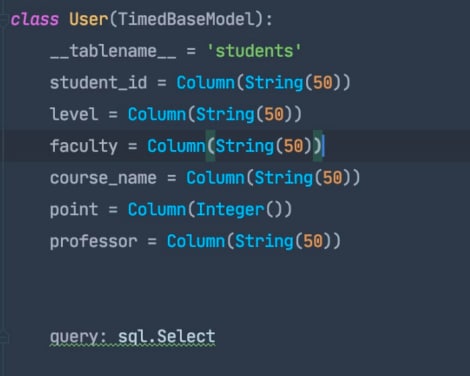Click the User class name

(89, 19)
